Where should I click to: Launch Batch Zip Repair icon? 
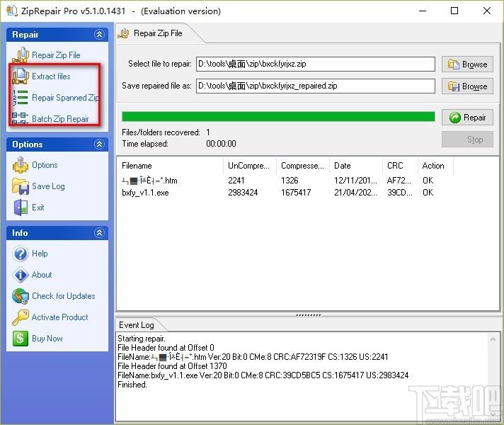click(21, 118)
